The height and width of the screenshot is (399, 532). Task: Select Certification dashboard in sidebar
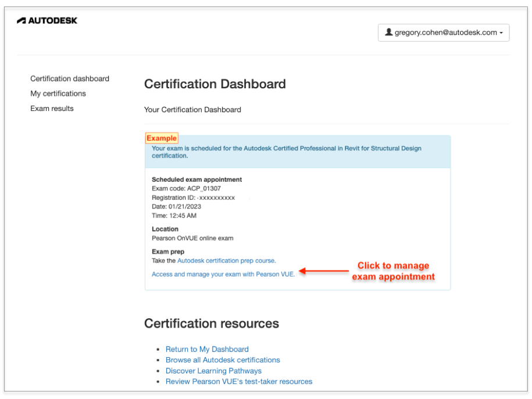69,78
